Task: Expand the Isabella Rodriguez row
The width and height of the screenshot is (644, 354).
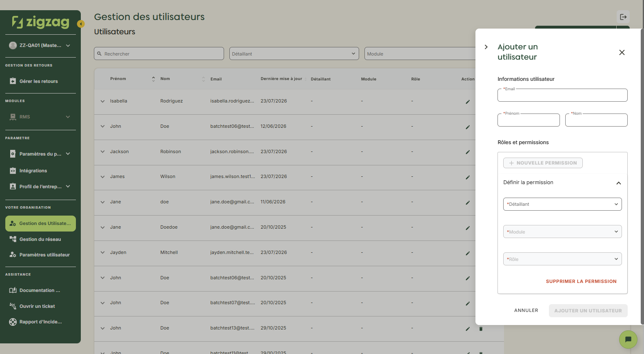Action: (102, 101)
